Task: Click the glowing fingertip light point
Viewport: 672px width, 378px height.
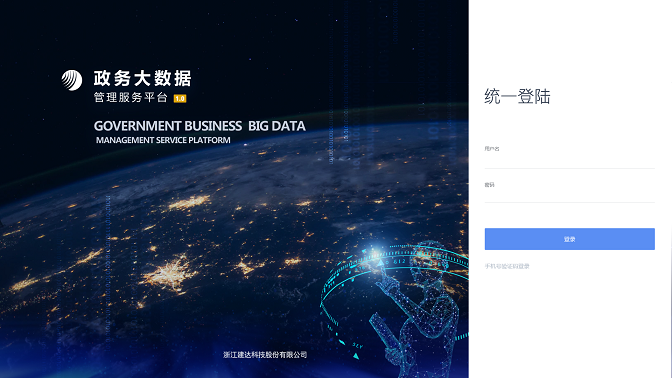Action: [x=375, y=253]
